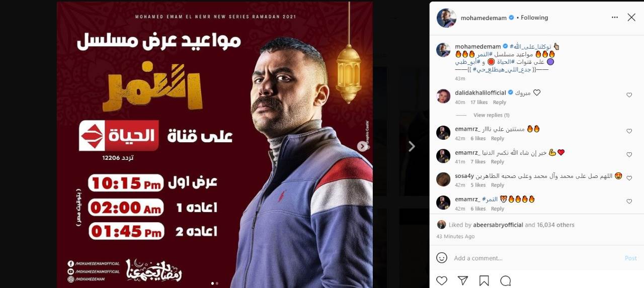Go to the next post with the right chevron
The image size is (644, 288).
412,146
